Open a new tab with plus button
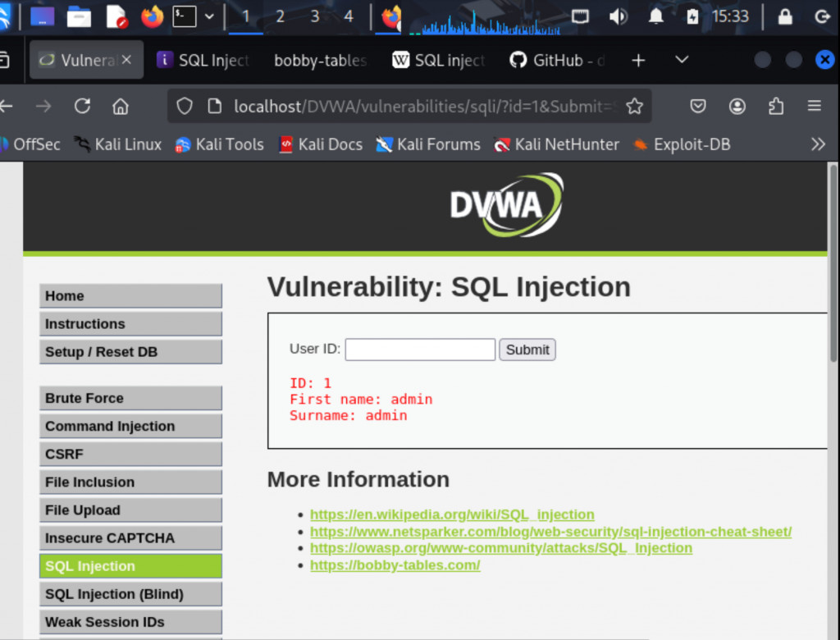 point(638,60)
